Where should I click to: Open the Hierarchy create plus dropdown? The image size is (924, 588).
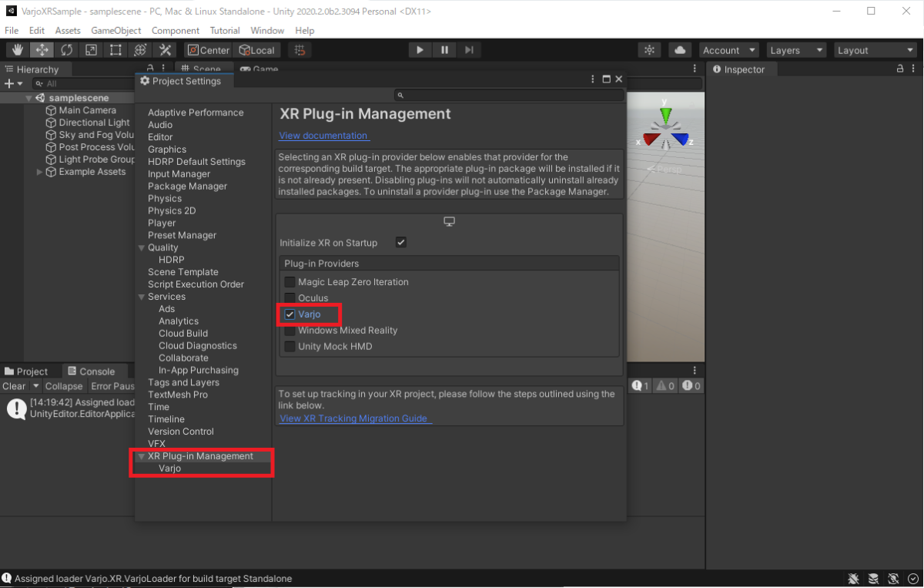pyautogui.click(x=14, y=83)
